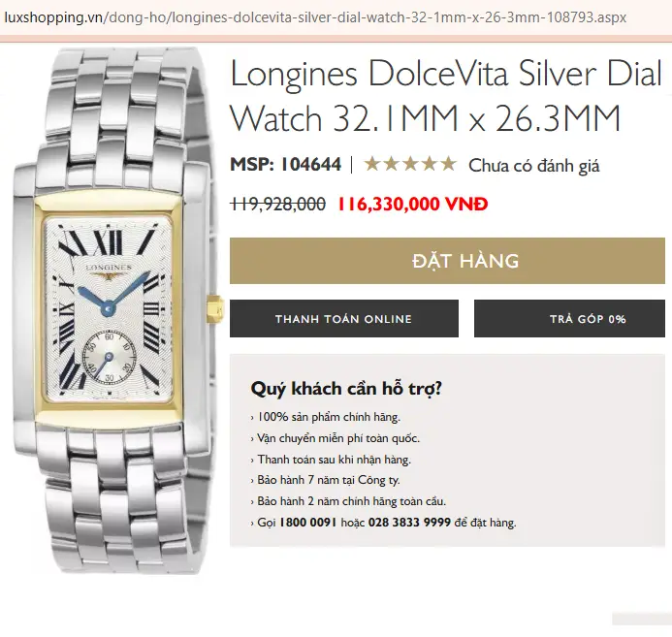Click the third rating star
Image resolution: width=672 pixels, height=637 pixels.
(x=410, y=164)
